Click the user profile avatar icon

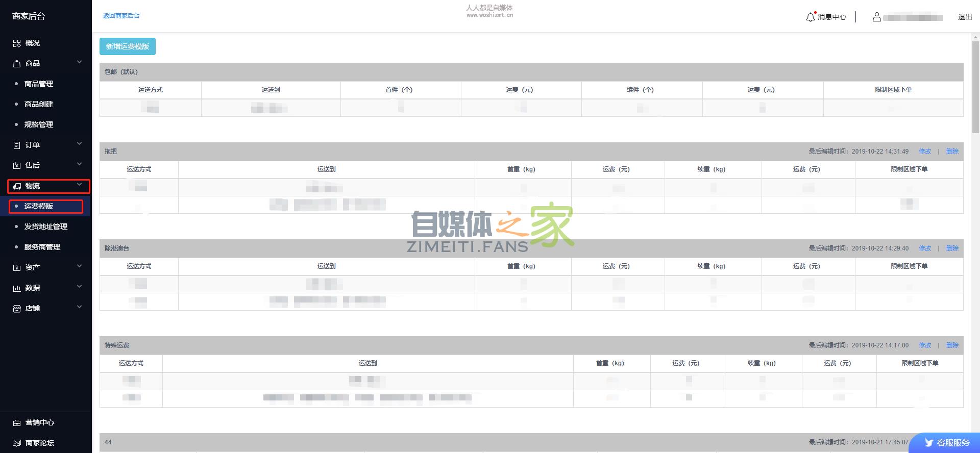click(876, 17)
